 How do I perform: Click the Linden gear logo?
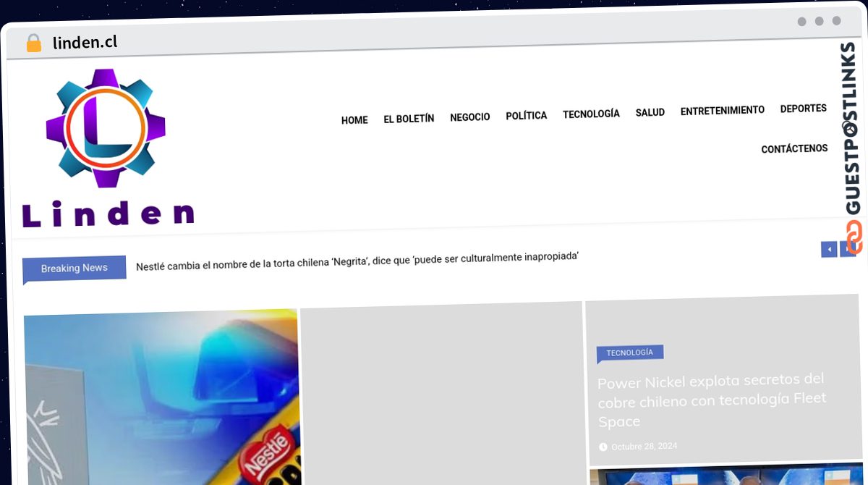(106, 128)
